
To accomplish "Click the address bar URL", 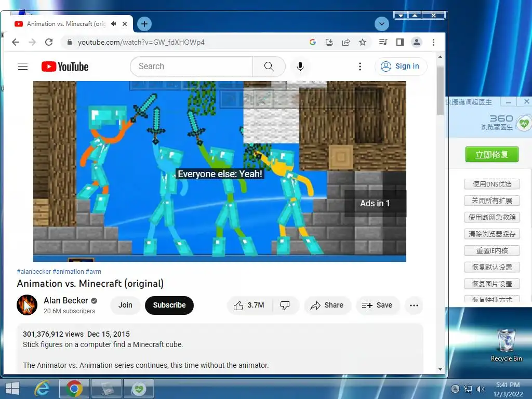I will pyautogui.click(x=141, y=42).
